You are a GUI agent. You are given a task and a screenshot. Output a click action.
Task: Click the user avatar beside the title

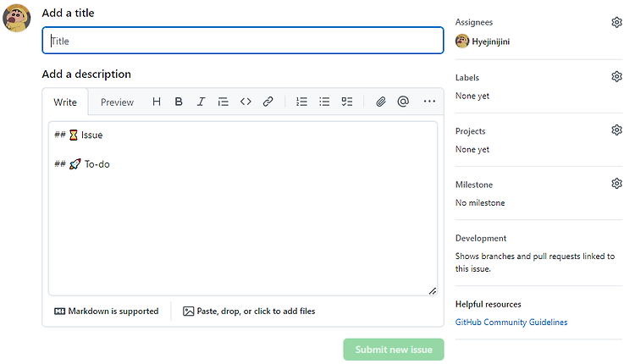pyautogui.click(x=17, y=18)
